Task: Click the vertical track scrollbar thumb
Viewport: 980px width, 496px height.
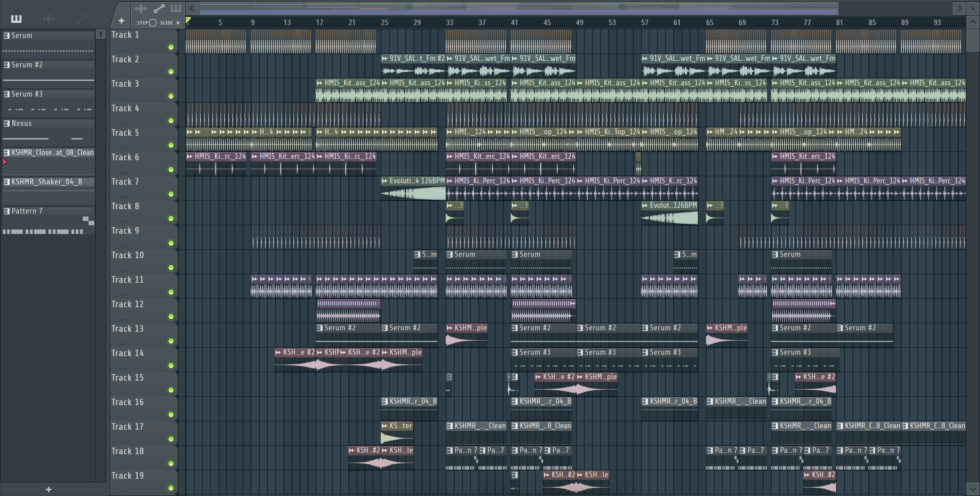Action: [973, 40]
